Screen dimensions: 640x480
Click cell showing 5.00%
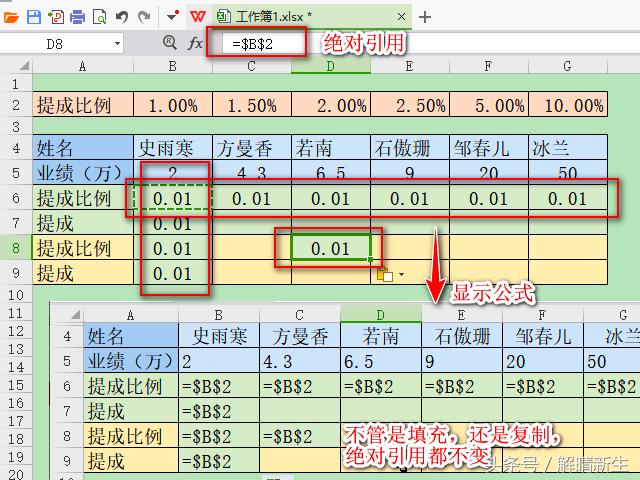coord(488,105)
